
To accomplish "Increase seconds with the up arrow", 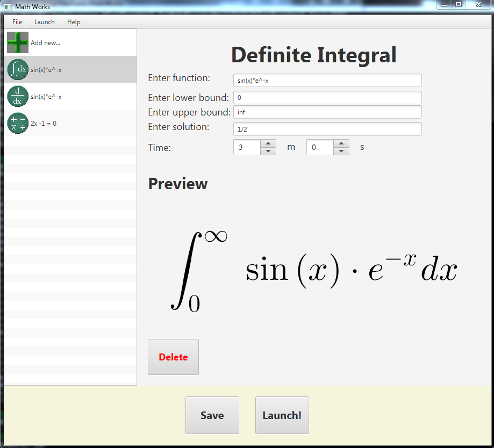I will (341, 143).
